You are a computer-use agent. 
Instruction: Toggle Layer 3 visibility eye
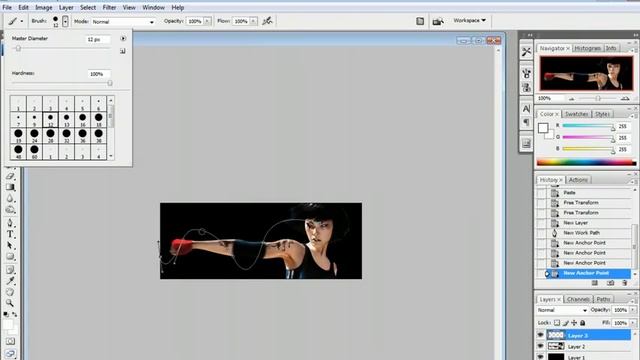coord(540,335)
